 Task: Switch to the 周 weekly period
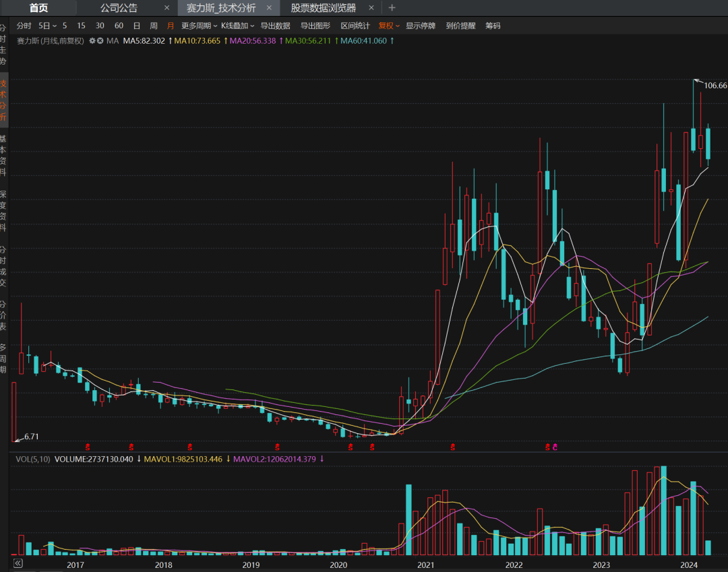[154, 26]
